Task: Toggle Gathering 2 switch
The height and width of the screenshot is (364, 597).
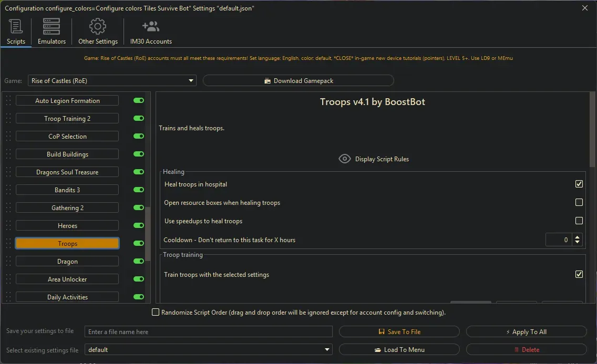Action: [139, 207]
